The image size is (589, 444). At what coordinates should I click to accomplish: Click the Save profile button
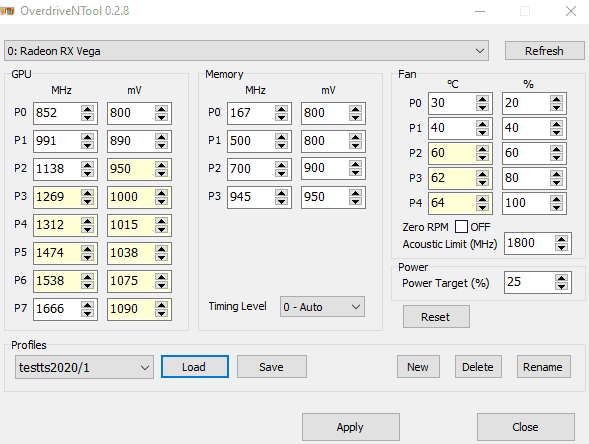(272, 367)
